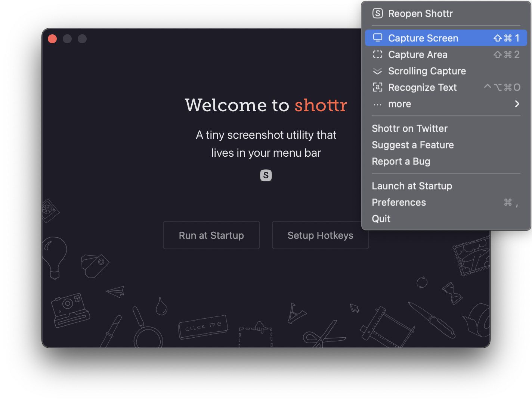This screenshot has height=403, width=532.
Task: Click the 'A tiny screenshot utility that' text
Action: pos(266,135)
